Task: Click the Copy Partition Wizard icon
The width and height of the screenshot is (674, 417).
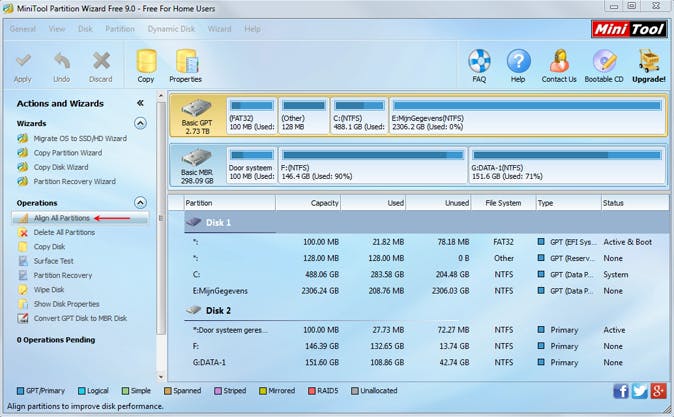Action: point(23,153)
